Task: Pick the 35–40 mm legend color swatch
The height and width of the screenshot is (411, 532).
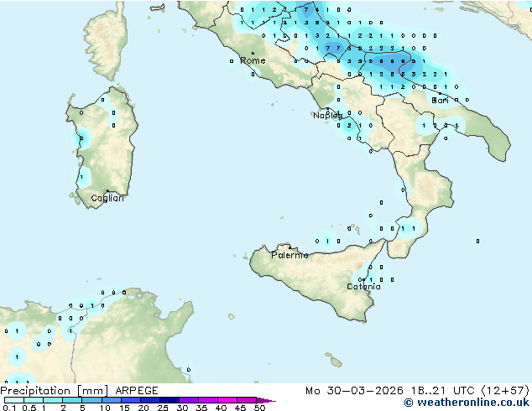Action: pos(208,400)
